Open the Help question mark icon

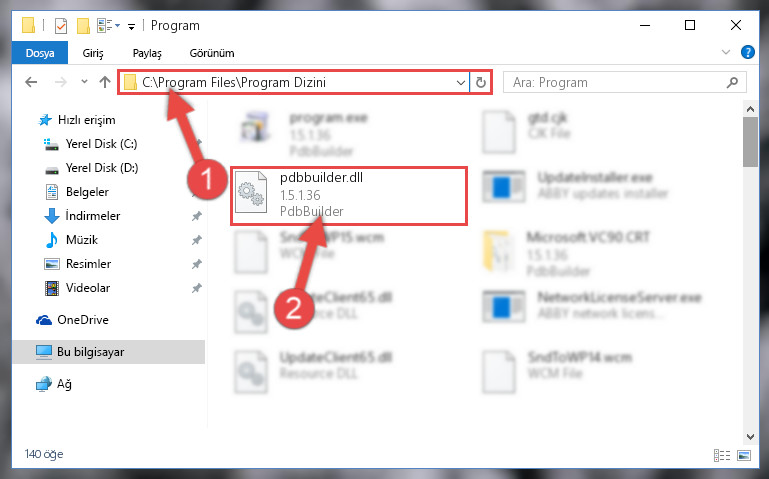[x=747, y=52]
